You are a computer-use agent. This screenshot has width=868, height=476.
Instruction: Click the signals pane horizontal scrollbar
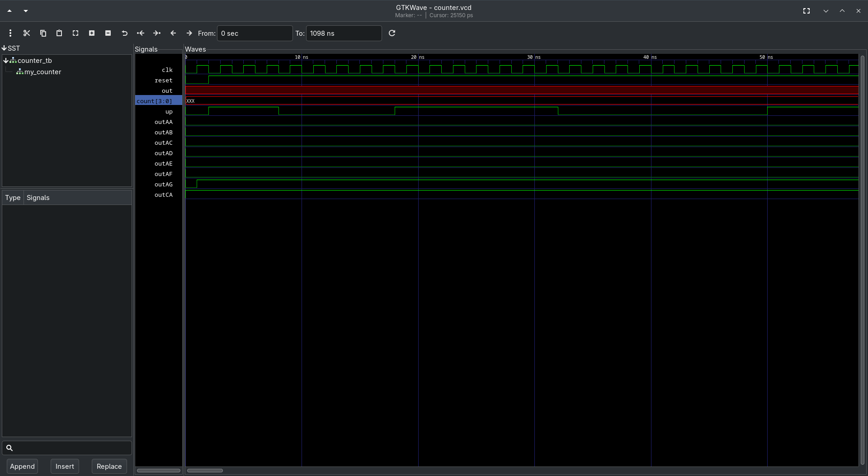(x=159, y=471)
